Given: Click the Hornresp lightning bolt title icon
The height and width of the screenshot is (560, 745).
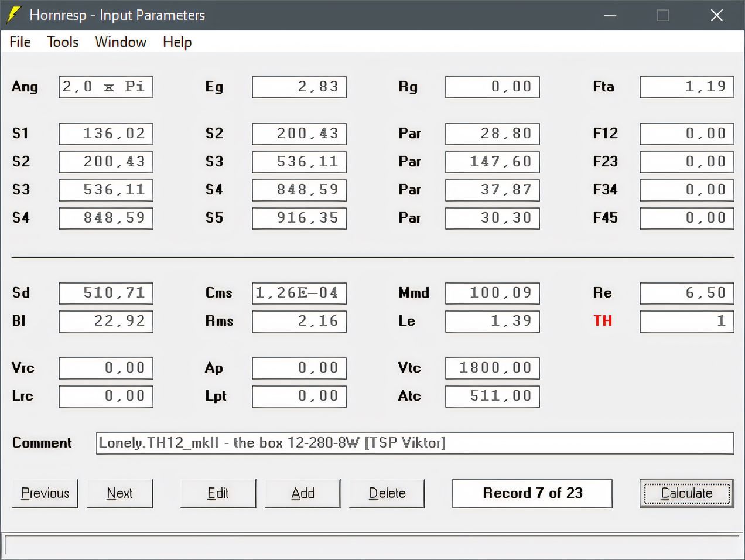Looking at the screenshot, I should 13,15.
